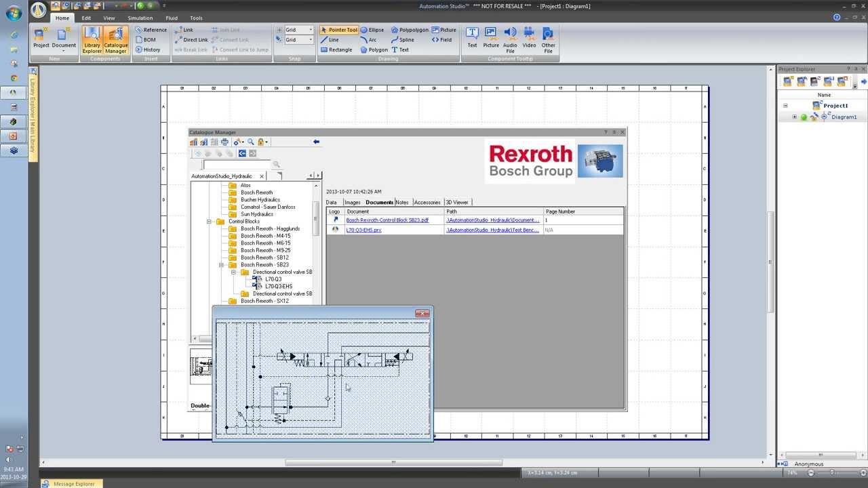Image resolution: width=868 pixels, height=488 pixels.
Task: Click the Test Bench path link
Action: point(493,230)
